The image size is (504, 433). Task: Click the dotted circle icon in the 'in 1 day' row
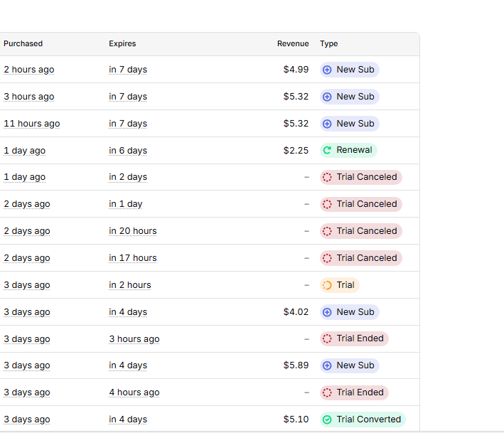click(x=327, y=204)
